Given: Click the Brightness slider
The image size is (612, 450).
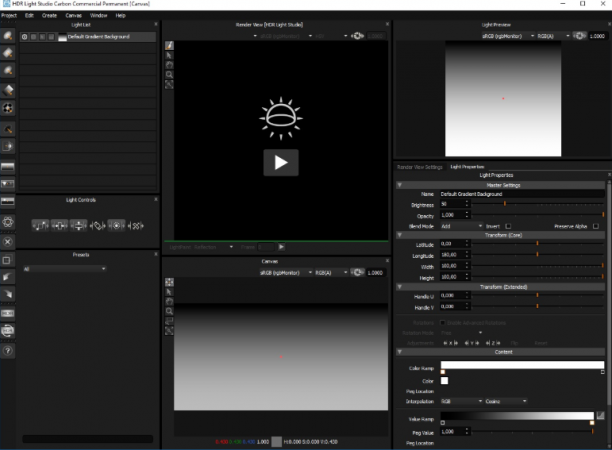Looking at the screenshot, I should (538, 204).
